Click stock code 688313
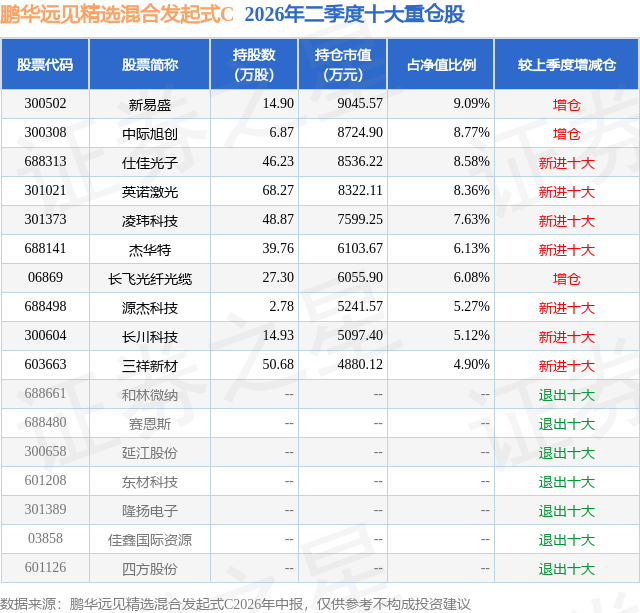The image size is (640, 613). [x=45, y=162]
